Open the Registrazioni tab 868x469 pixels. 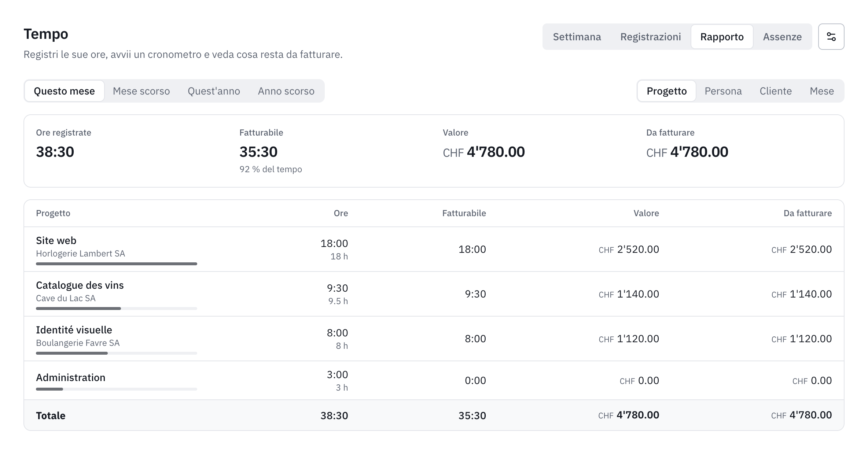[x=651, y=37]
